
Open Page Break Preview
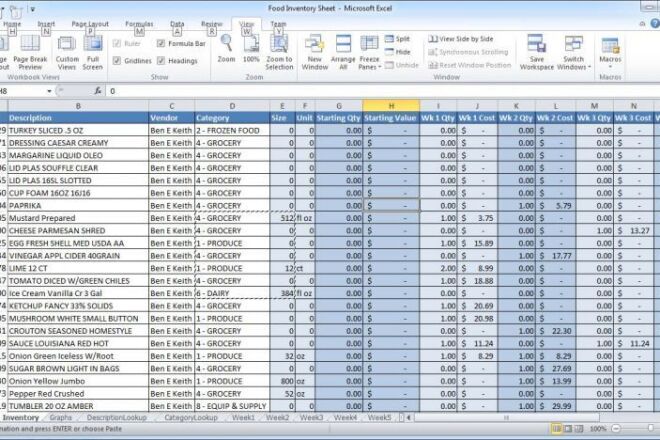28,50
